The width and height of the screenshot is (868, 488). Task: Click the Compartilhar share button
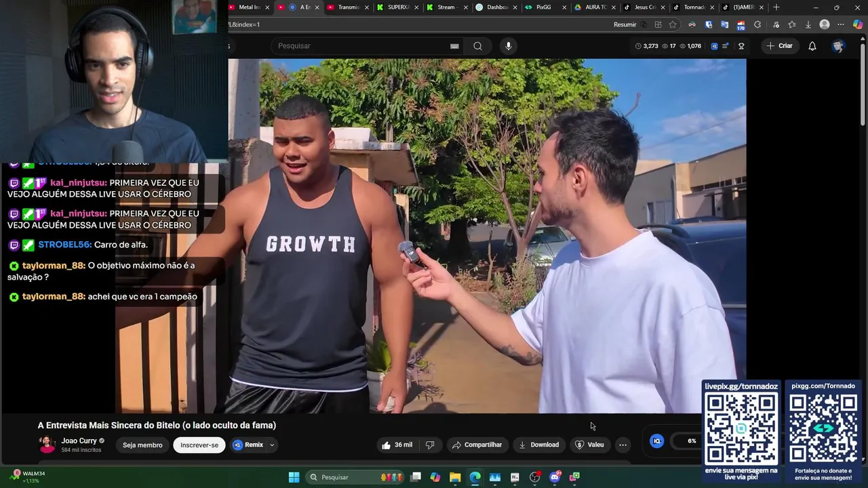point(477,445)
